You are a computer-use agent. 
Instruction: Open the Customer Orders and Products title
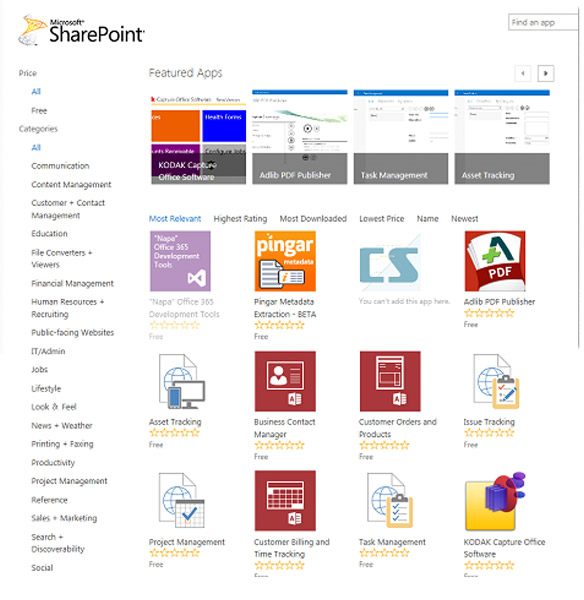point(398,428)
